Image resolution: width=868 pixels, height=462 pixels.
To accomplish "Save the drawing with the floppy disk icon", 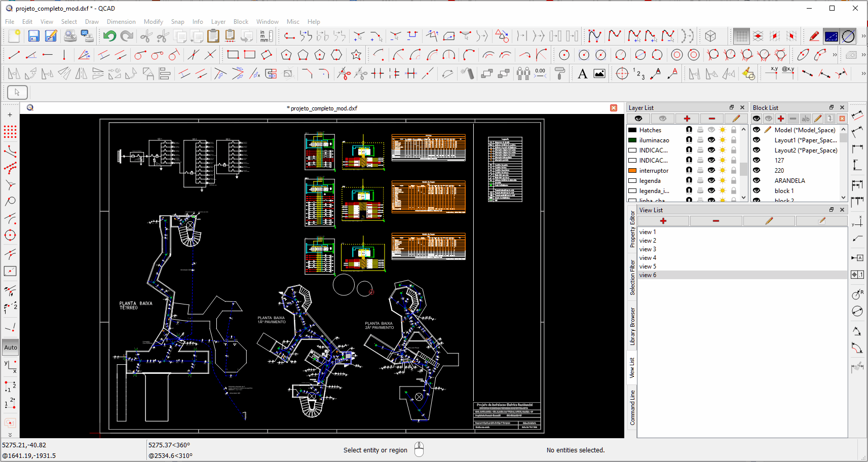I will tap(33, 36).
